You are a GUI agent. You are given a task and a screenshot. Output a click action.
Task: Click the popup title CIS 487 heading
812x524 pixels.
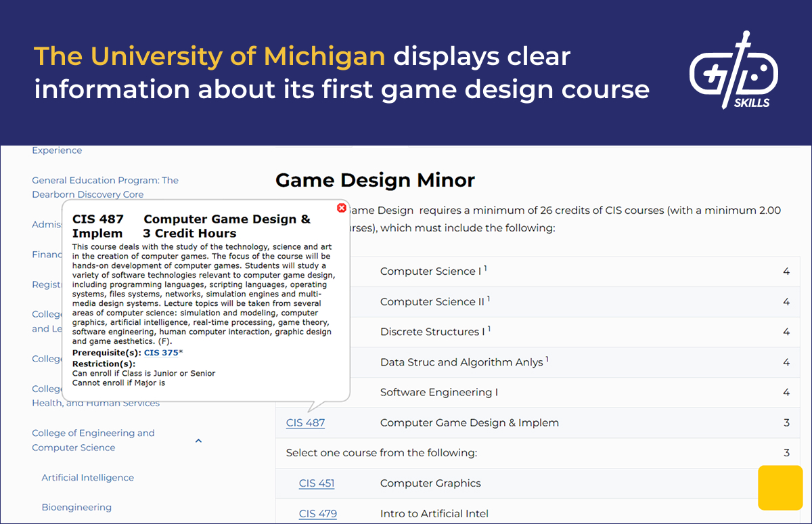point(191,226)
